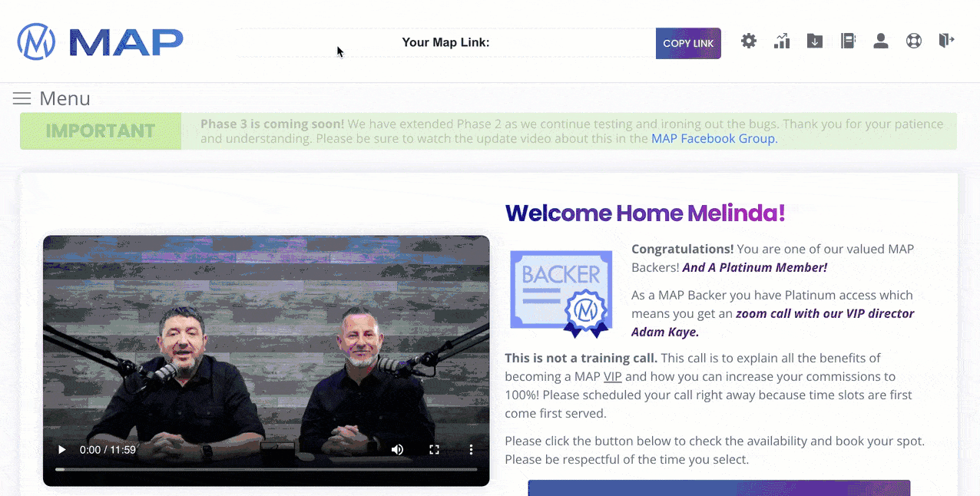Open the user profile icon
Screen dimensions: 980x496
pyautogui.click(x=881, y=41)
